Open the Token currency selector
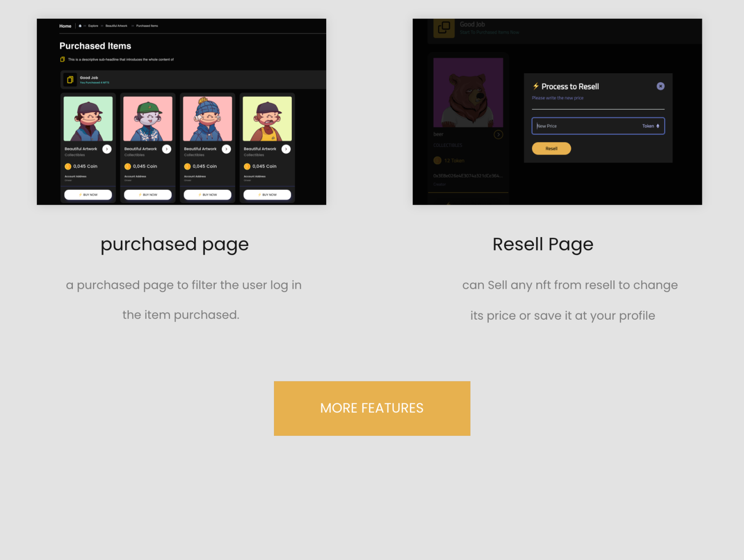 click(651, 126)
